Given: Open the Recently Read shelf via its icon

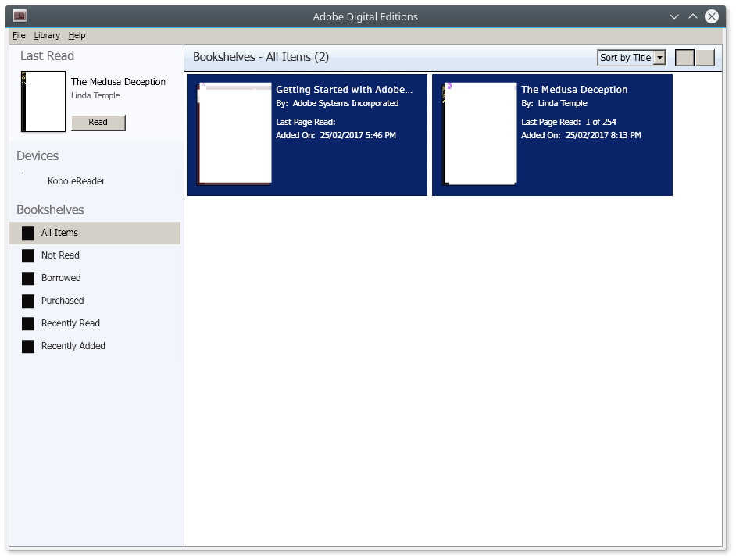Looking at the screenshot, I should pyautogui.click(x=28, y=323).
